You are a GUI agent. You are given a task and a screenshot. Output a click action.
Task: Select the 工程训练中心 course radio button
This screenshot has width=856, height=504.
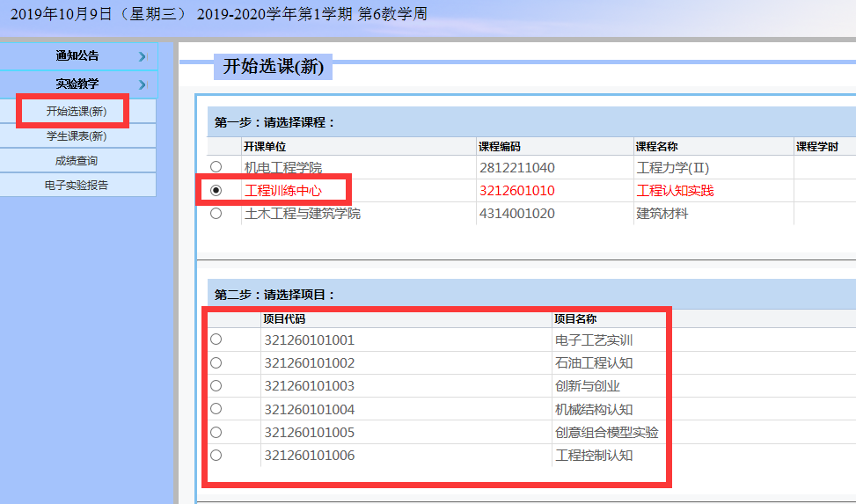pyautogui.click(x=216, y=190)
